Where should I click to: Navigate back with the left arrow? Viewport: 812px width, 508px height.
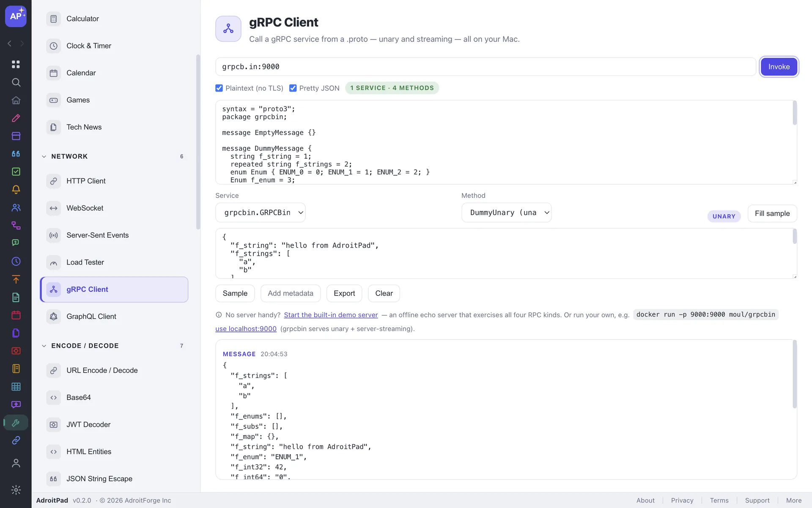[9, 44]
